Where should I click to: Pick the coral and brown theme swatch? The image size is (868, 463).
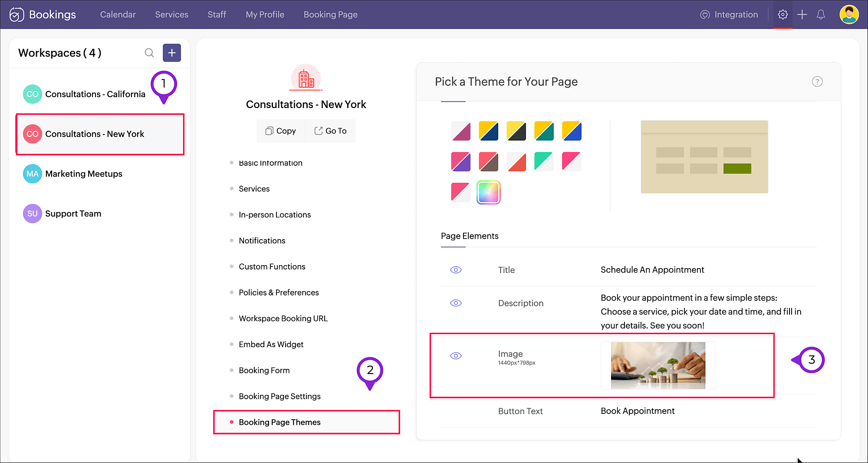pos(489,162)
